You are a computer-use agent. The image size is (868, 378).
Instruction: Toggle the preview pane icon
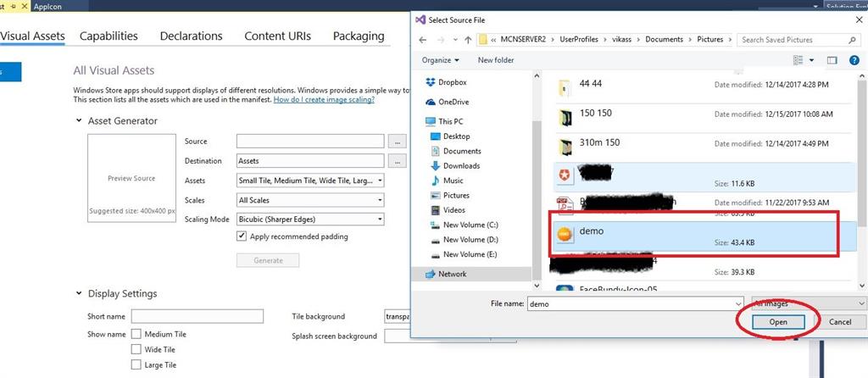832,60
